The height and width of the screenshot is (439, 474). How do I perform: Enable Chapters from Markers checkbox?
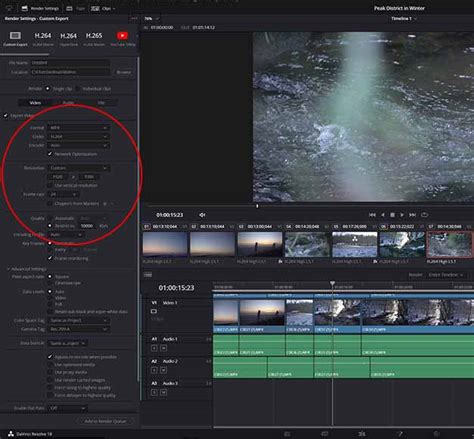(50, 203)
